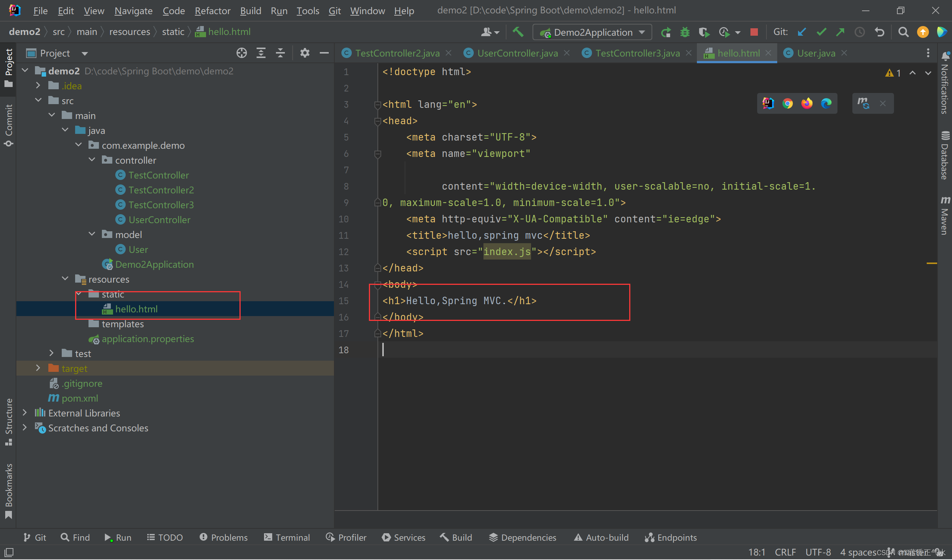The width and height of the screenshot is (952, 560).
Task: Open page in Edge browser icon
Action: tap(826, 103)
